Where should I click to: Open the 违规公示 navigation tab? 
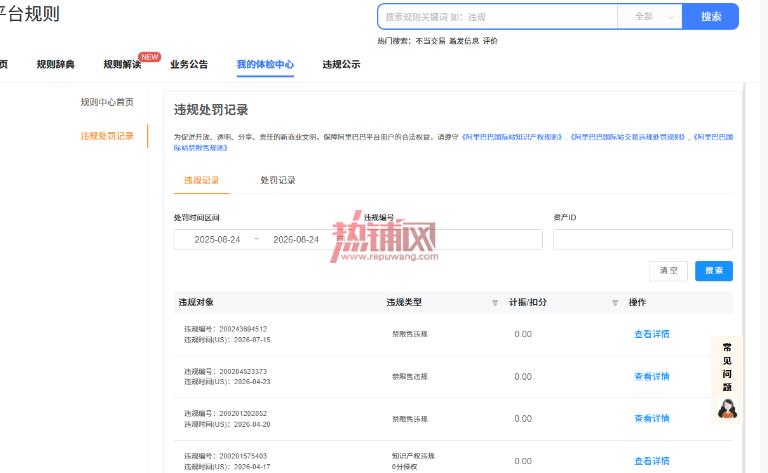(341, 64)
